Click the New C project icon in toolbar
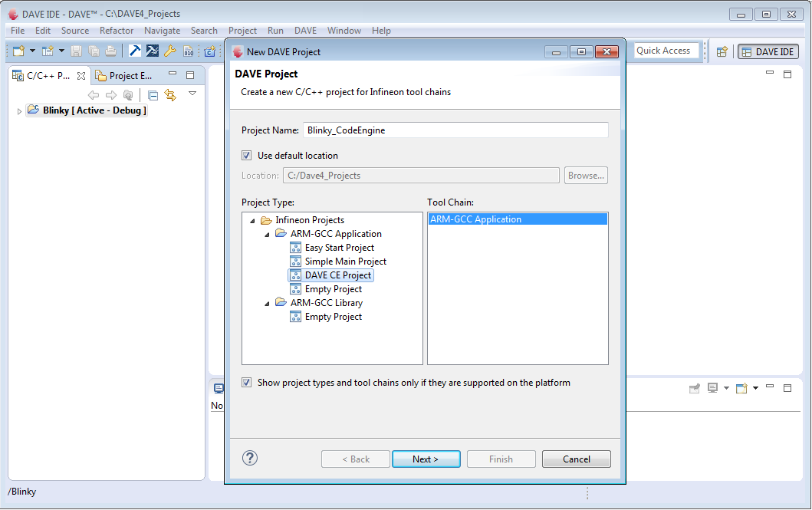The width and height of the screenshot is (812, 510). pyautogui.click(x=210, y=51)
